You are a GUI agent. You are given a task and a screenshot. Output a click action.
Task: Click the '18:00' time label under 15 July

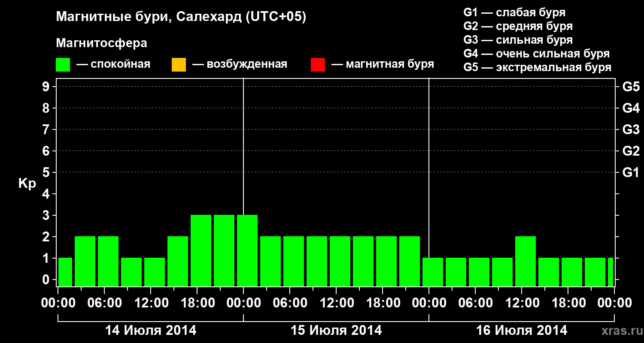(383, 303)
